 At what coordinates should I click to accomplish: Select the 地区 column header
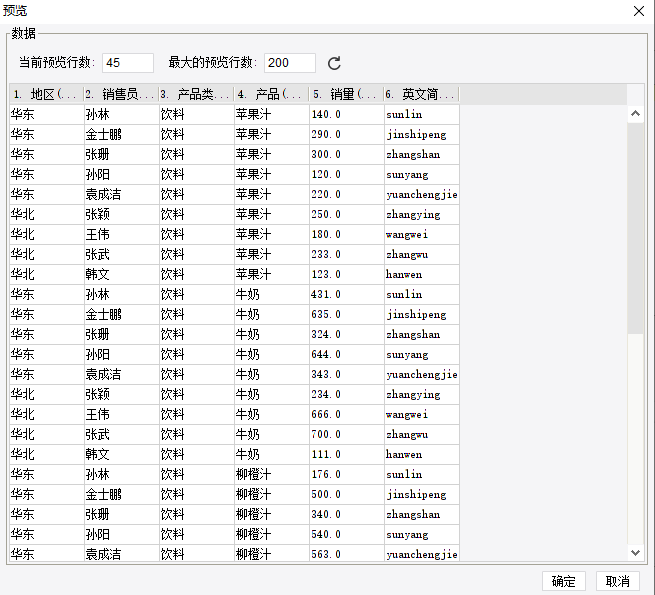46,94
